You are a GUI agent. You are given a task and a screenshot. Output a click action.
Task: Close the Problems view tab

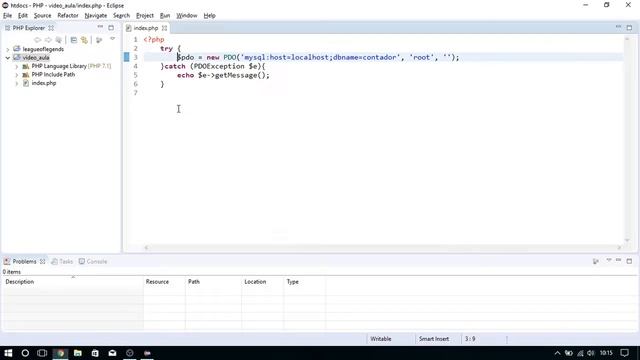(x=42, y=262)
